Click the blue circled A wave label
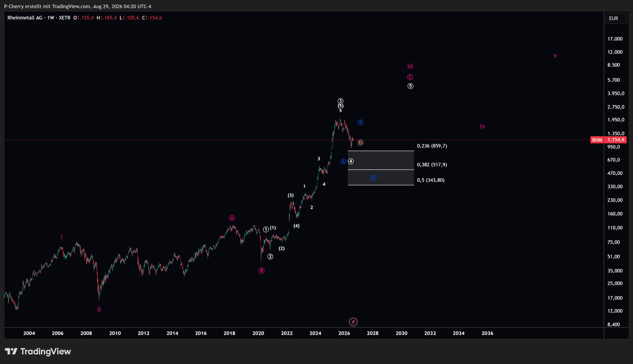Screen dimensions: 633x364 point(343,161)
